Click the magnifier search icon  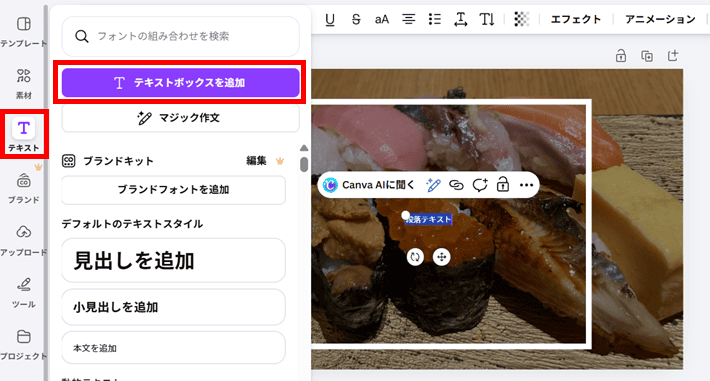pos(82,36)
